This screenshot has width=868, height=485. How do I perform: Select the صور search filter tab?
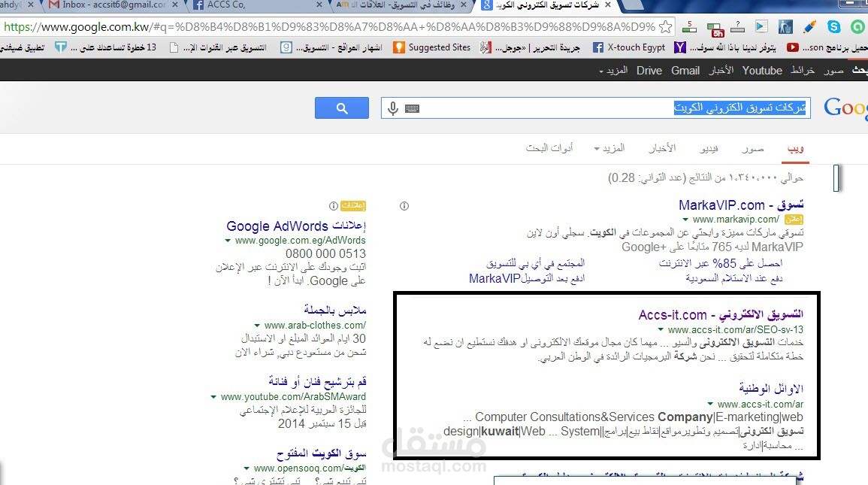753,148
